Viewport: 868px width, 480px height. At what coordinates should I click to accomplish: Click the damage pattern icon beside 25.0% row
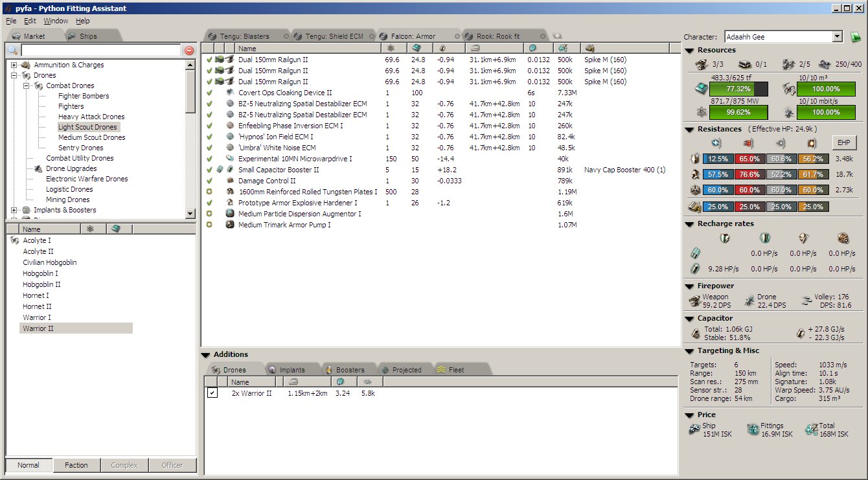click(694, 207)
